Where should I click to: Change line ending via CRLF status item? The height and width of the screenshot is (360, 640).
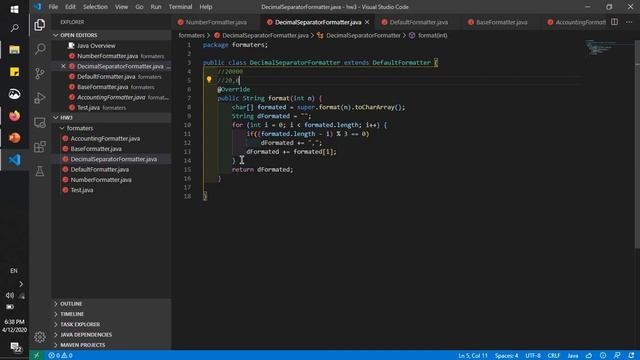(554, 356)
